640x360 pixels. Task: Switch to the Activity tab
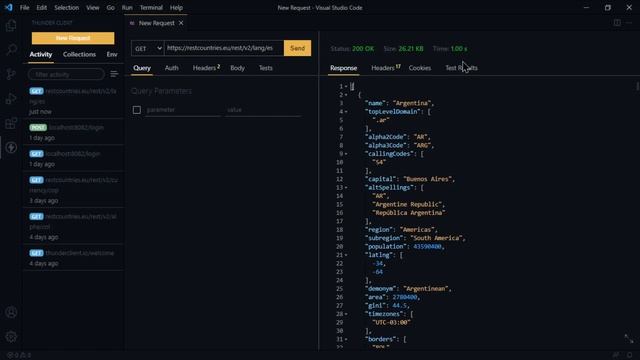point(41,55)
